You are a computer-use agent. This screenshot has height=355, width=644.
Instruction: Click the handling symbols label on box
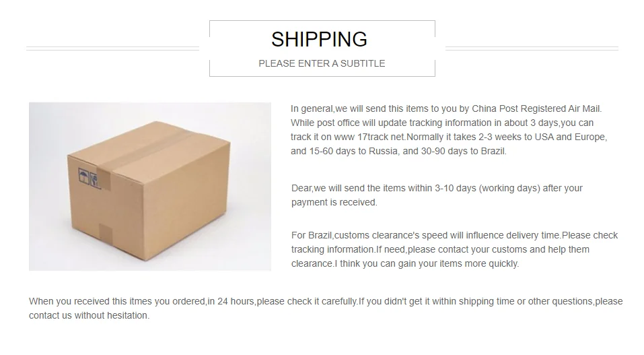84,176
